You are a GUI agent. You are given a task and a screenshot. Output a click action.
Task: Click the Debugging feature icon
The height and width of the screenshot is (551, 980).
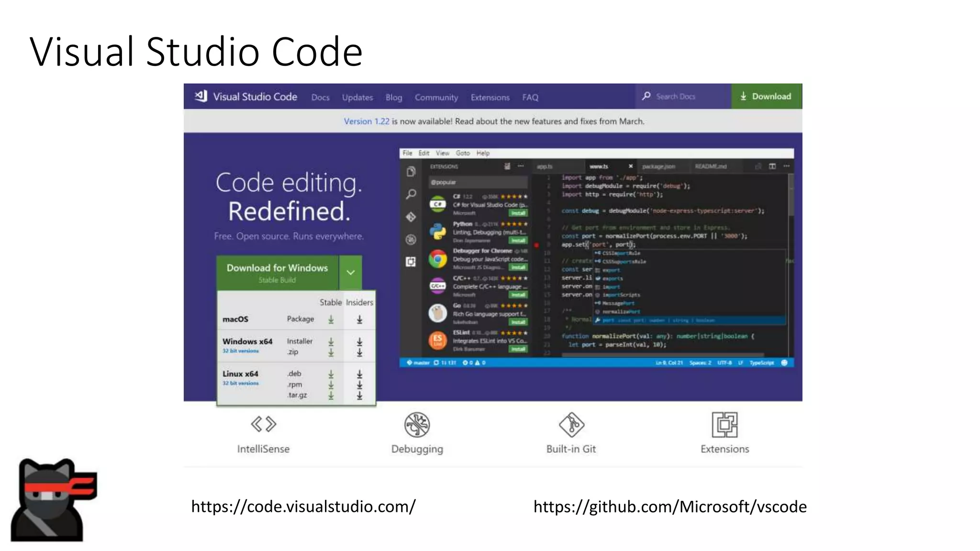click(x=417, y=425)
